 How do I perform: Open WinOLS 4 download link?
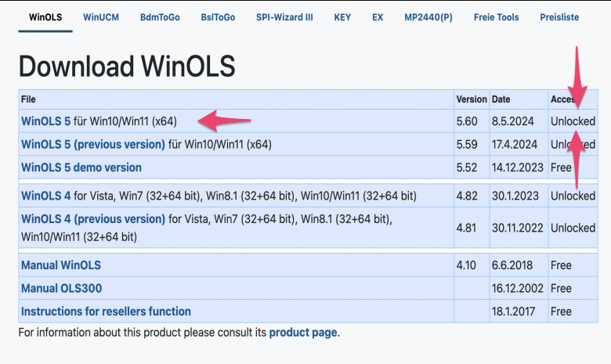45,196
